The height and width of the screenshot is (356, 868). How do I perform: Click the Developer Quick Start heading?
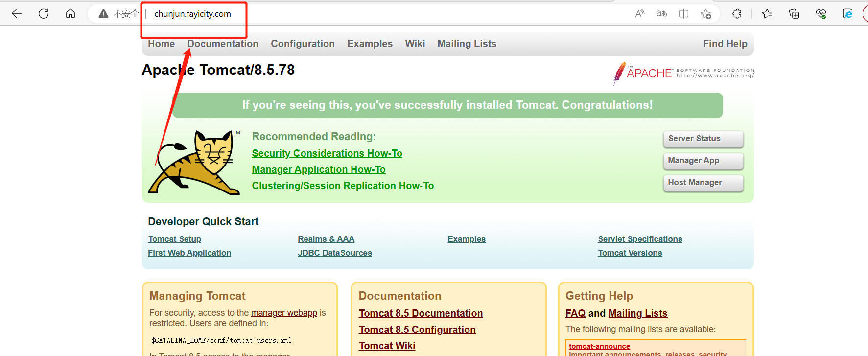pyautogui.click(x=203, y=222)
